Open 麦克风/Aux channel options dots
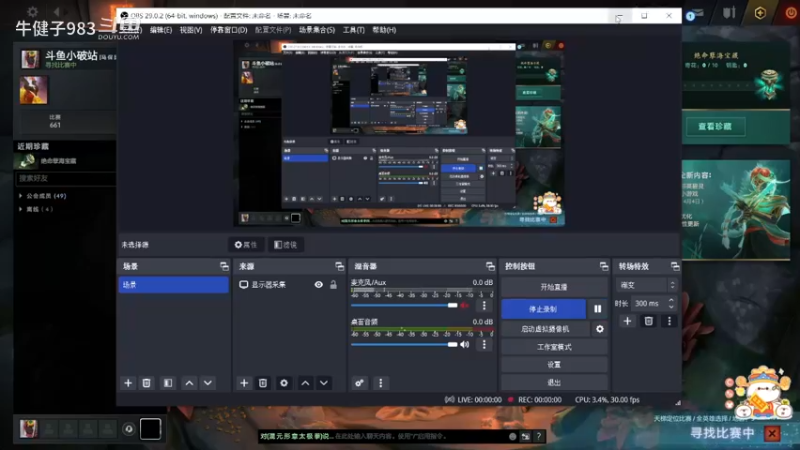Viewport: 800px width, 450px height. pos(484,306)
